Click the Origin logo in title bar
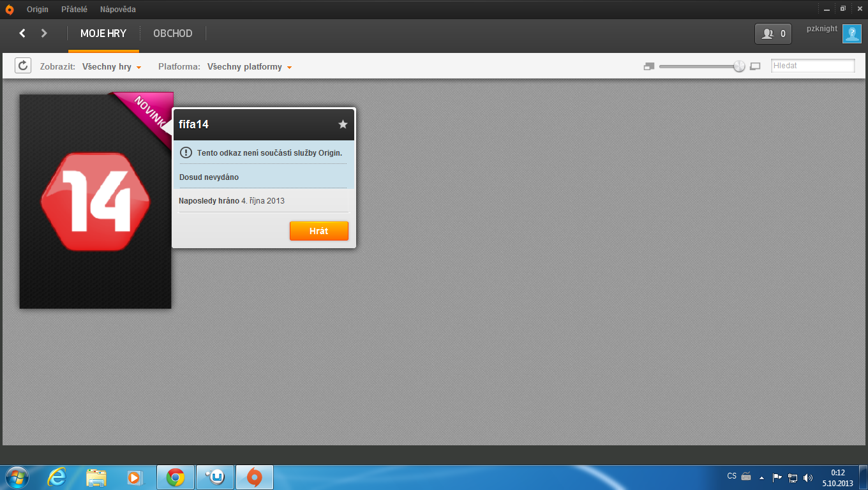This screenshot has width=868, height=490. pyautogui.click(x=10, y=10)
